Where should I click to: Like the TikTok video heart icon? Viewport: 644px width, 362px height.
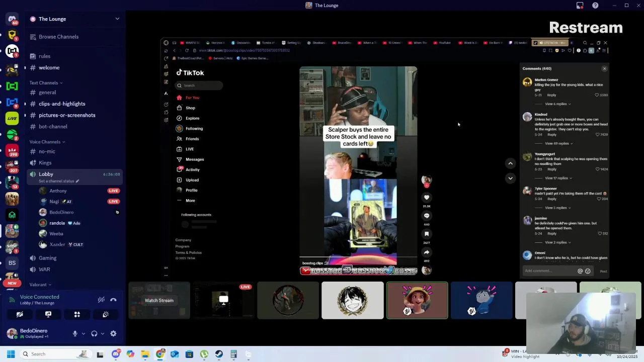(427, 198)
